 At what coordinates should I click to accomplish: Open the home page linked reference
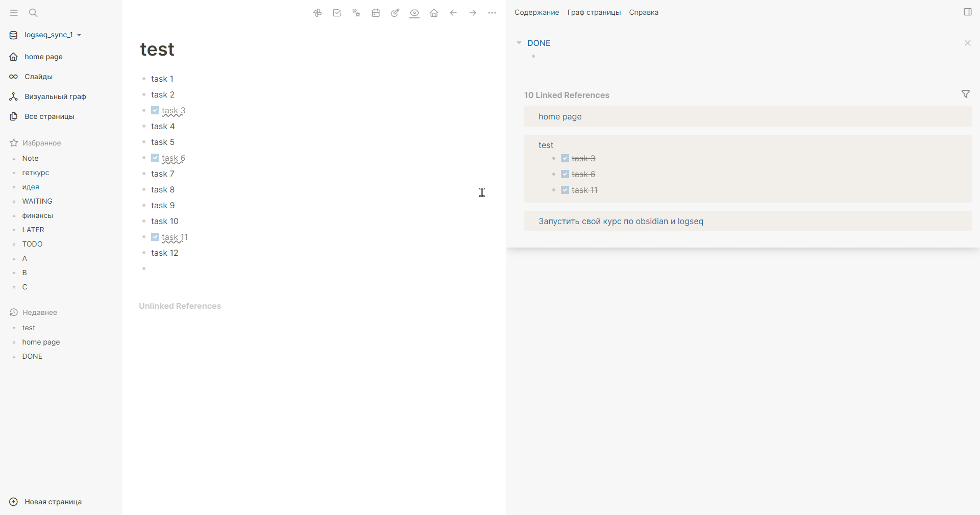click(x=559, y=116)
